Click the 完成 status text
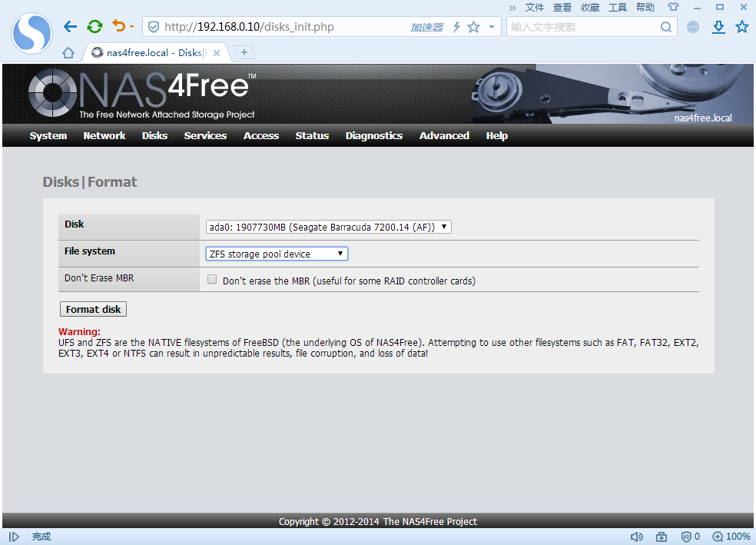 click(x=41, y=537)
